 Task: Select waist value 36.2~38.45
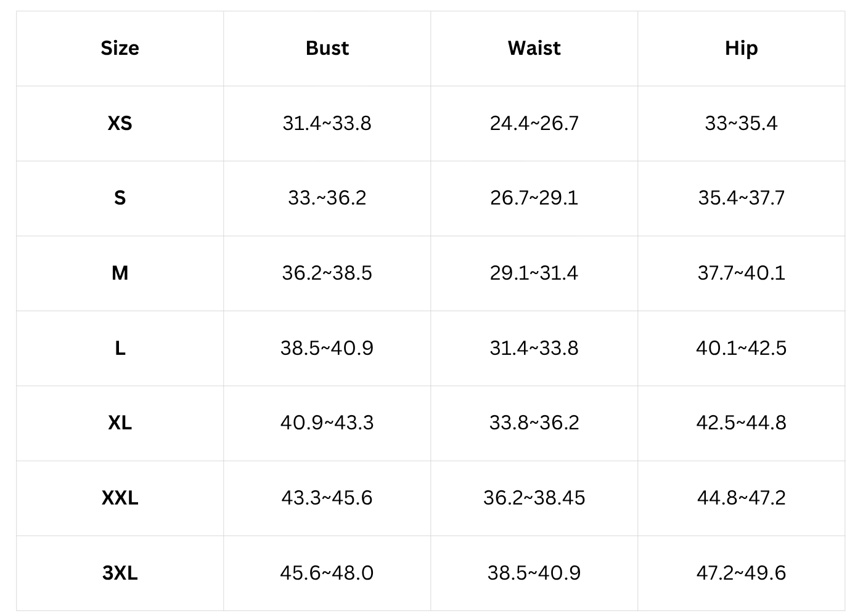pyautogui.click(x=534, y=498)
